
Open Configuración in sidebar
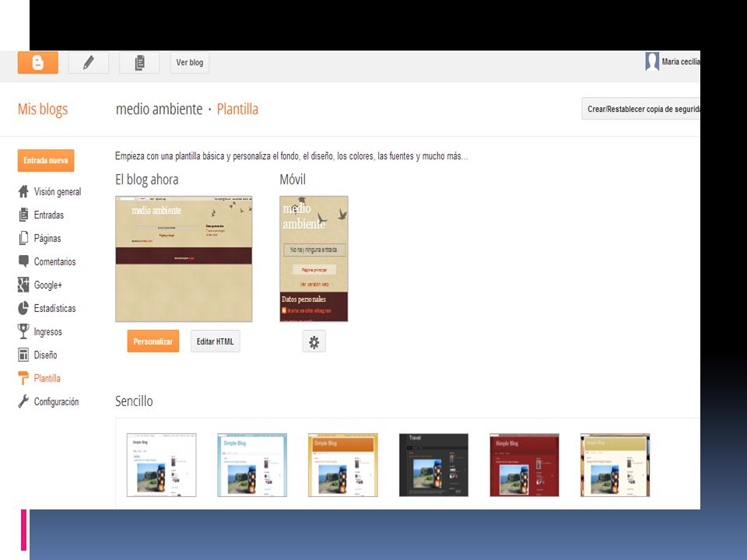pyautogui.click(x=56, y=402)
